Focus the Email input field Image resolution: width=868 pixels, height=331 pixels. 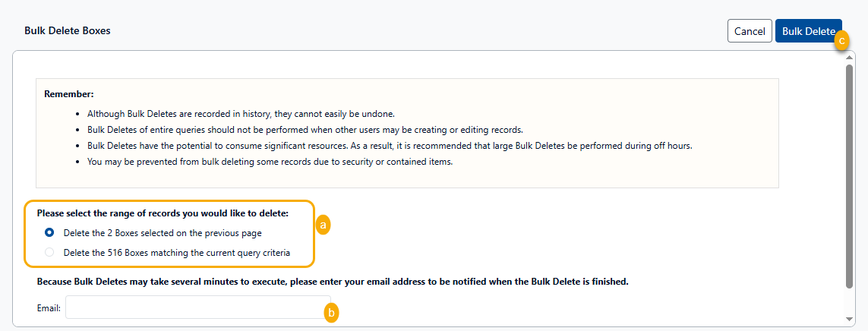[x=197, y=307]
